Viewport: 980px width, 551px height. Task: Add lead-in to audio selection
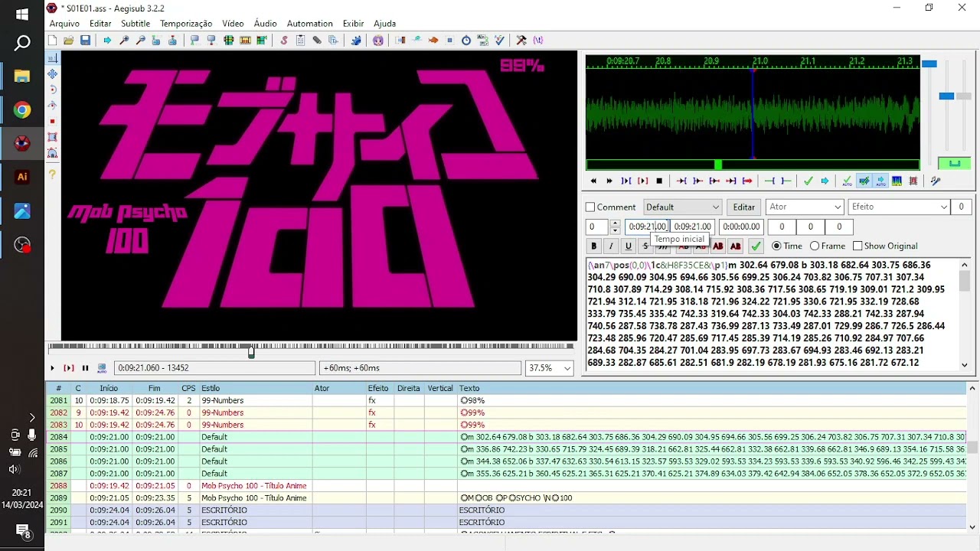770,181
